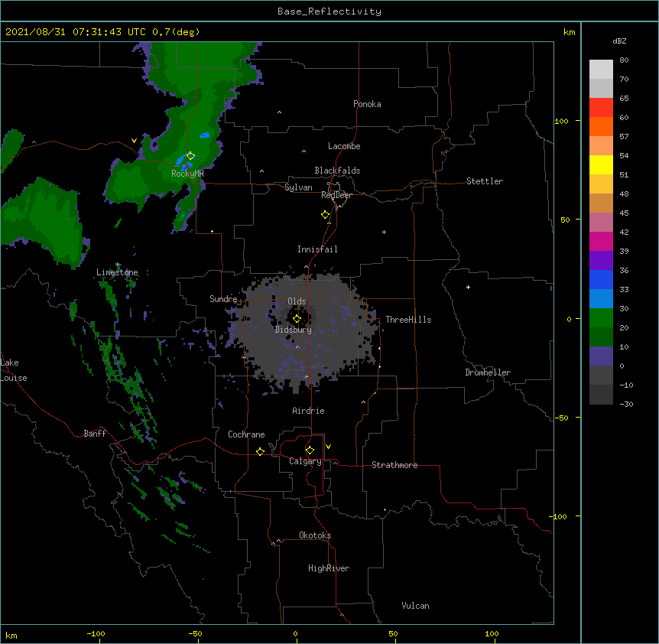The width and height of the screenshot is (659, 644).
Task: Select the magenta 42-39 dBZ legend swatch
Action: click(x=601, y=241)
